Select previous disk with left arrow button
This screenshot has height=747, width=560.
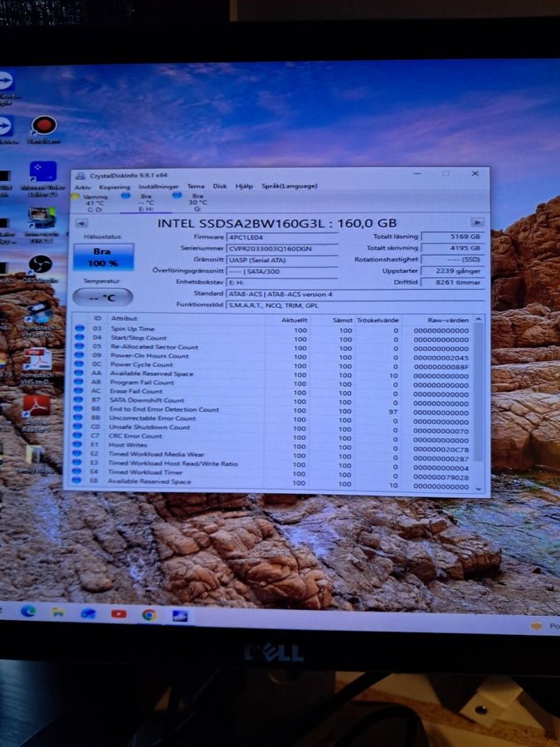coord(82,223)
